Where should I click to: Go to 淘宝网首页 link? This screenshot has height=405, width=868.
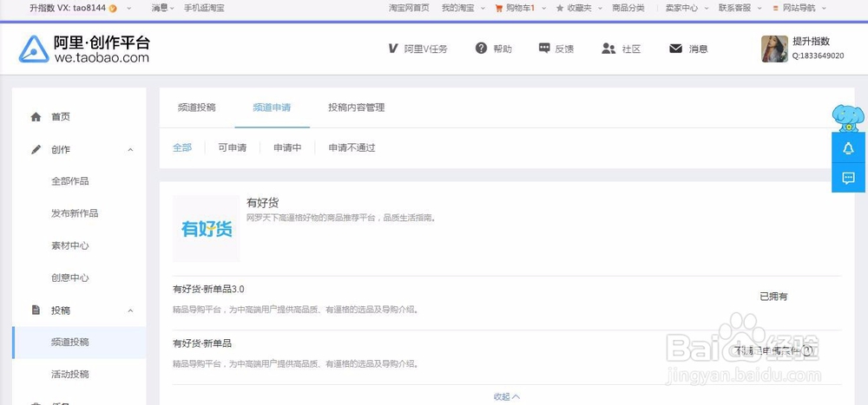(x=409, y=9)
